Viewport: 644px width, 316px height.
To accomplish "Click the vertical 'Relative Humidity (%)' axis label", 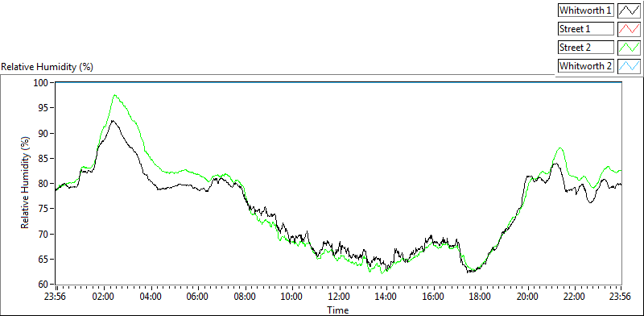I will point(26,184).
